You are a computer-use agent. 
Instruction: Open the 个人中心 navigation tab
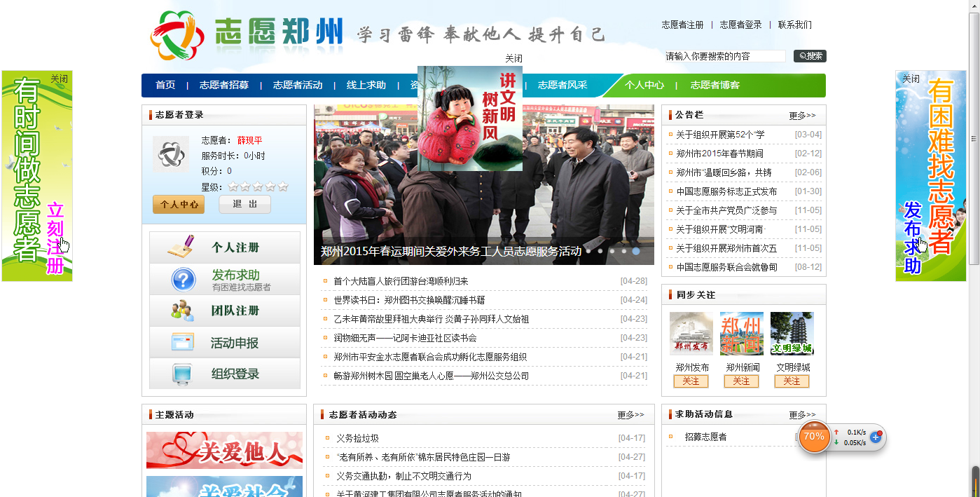pos(644,86)
